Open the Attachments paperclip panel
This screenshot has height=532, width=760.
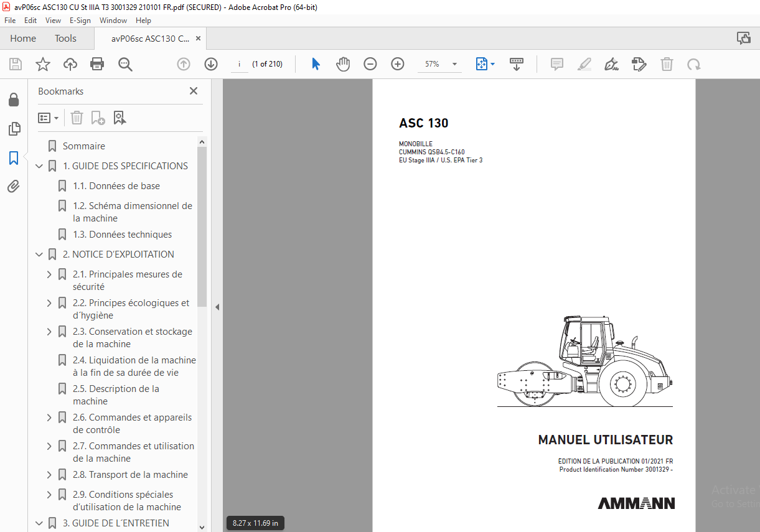point(14,186)
